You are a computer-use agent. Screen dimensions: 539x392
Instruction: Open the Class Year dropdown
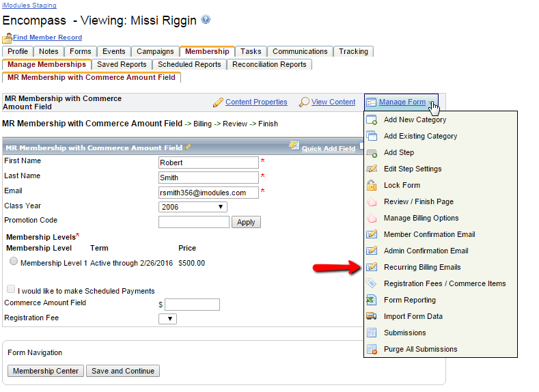(x=193, y=207)
